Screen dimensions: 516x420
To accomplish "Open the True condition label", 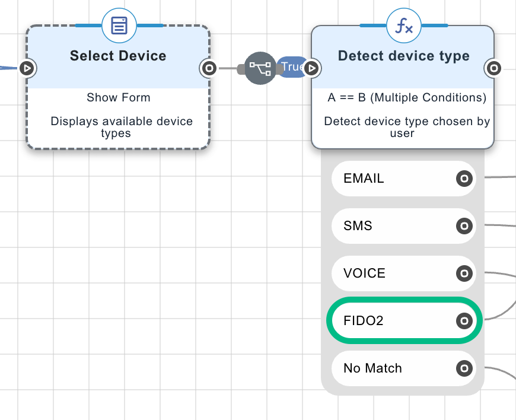I will point(292,66).
